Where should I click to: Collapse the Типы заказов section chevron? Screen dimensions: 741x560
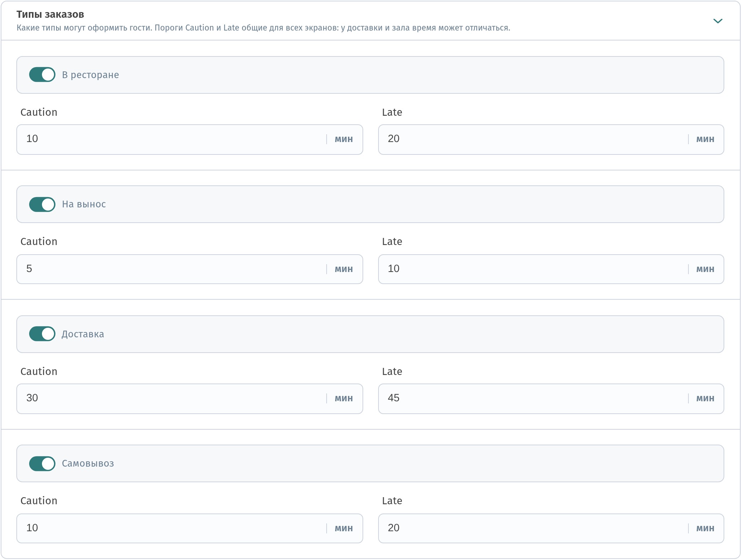[718, 21]
